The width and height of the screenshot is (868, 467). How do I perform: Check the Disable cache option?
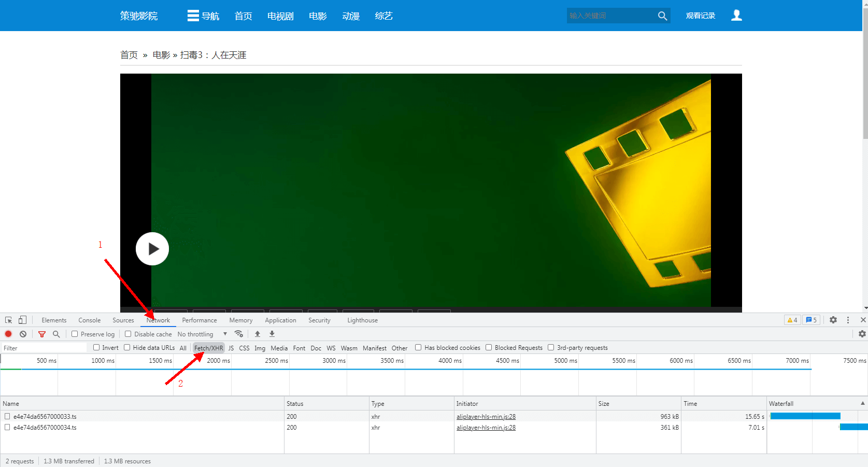pos(128,334)
